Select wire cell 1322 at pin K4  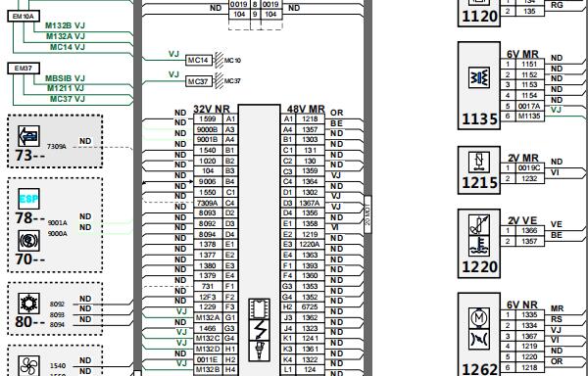tap(311, 359)
